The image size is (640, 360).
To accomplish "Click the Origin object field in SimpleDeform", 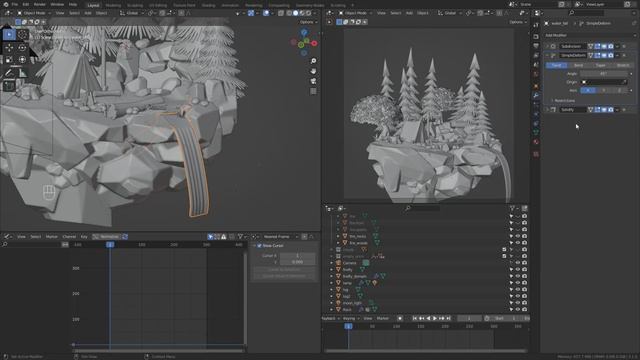I will click(604, 82).
